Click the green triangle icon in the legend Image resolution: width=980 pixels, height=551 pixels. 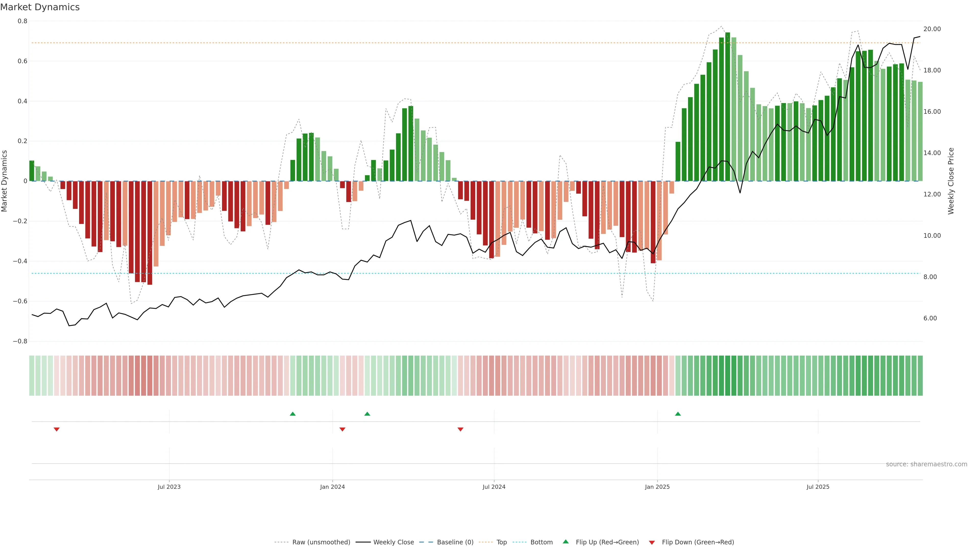point(566,542)
